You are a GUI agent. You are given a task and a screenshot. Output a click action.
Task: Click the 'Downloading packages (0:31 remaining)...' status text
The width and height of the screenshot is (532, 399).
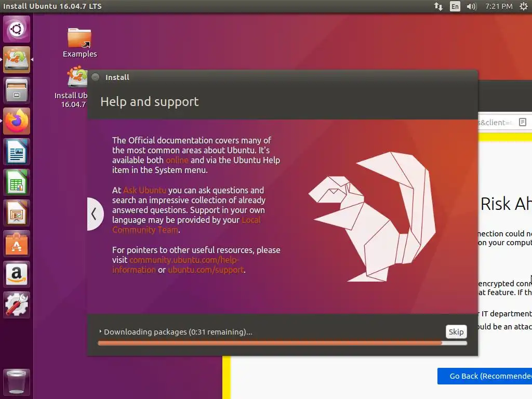[x=178, y=332]
